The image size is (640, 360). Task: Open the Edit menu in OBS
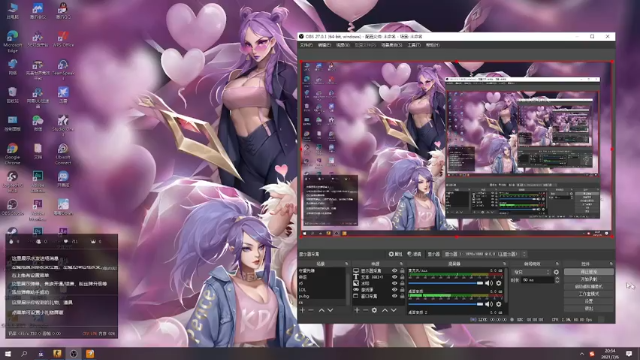click(324, 45)
